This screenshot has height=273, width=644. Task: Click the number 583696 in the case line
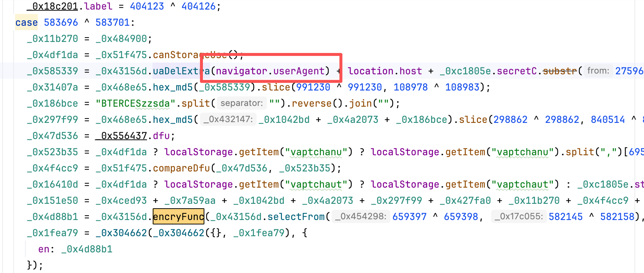[x=61, y=22]
